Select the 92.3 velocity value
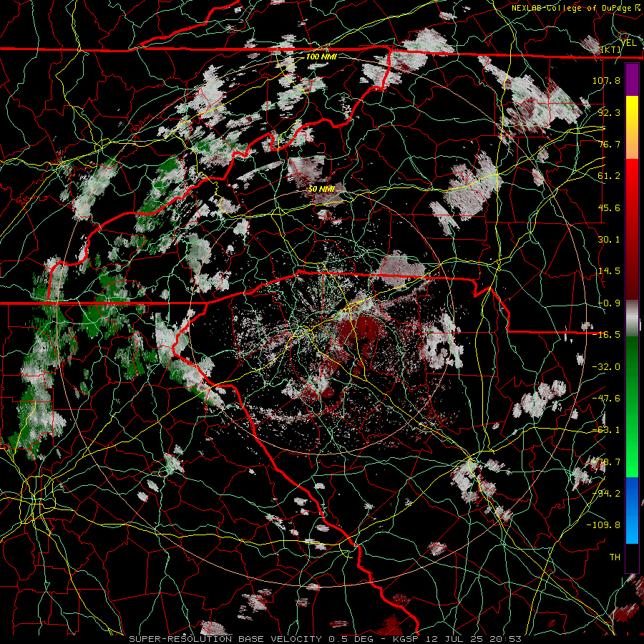The image size is (644, 644). pos(609,112)
